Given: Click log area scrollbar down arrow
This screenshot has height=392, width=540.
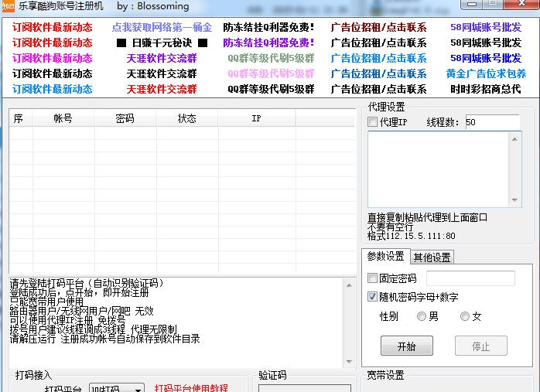Looking at the screenshot, I should [349, 361].
